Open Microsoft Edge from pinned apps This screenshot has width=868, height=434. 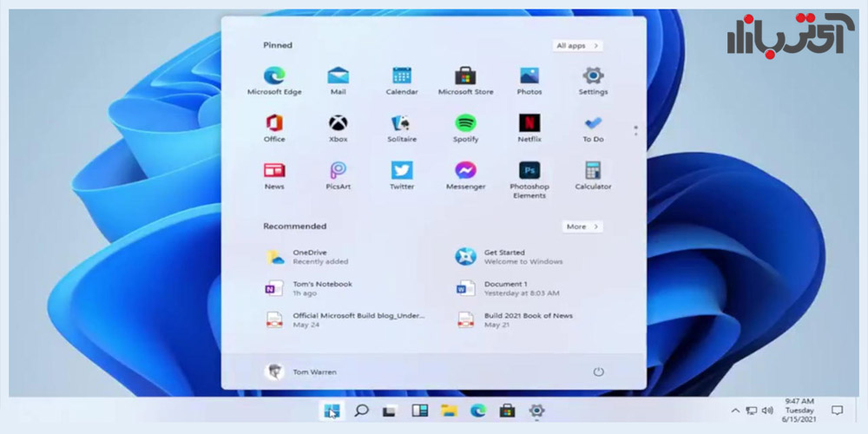274,82
